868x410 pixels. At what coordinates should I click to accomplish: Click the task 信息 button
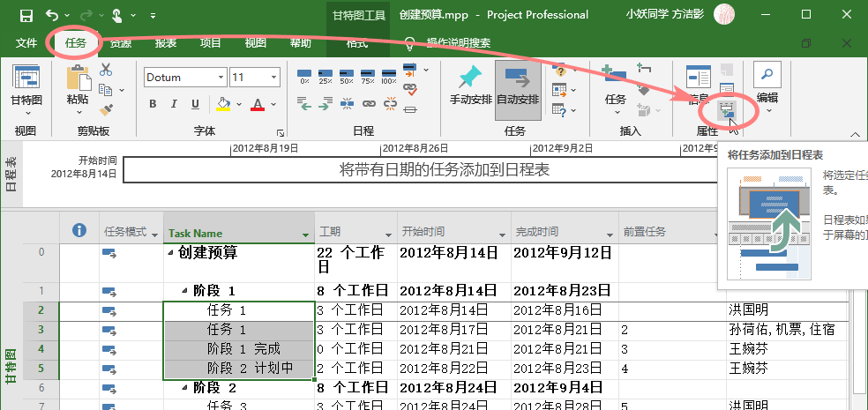(699, 86)
